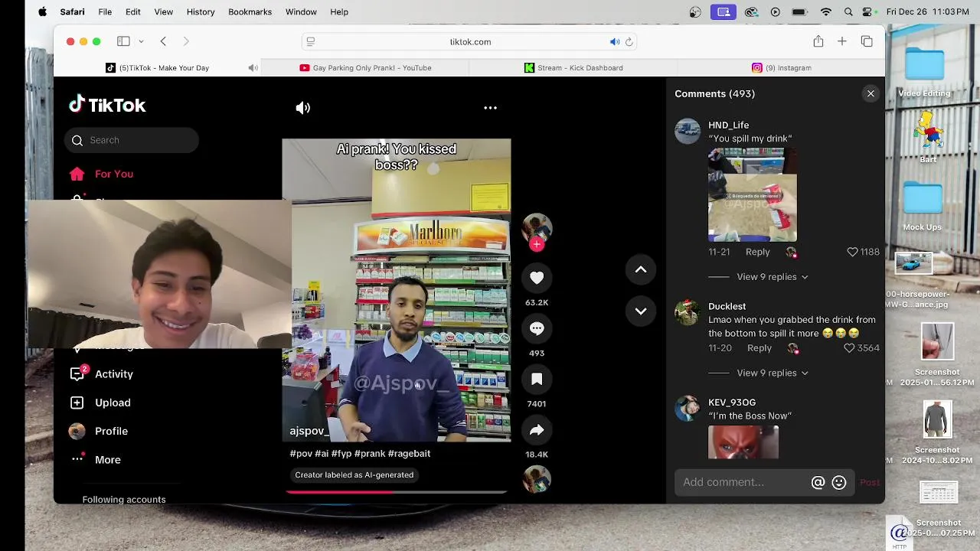Like HND_Life comment with 1188 heart
Viewport: 980px width, 551px height.
(x=852, y=252)
